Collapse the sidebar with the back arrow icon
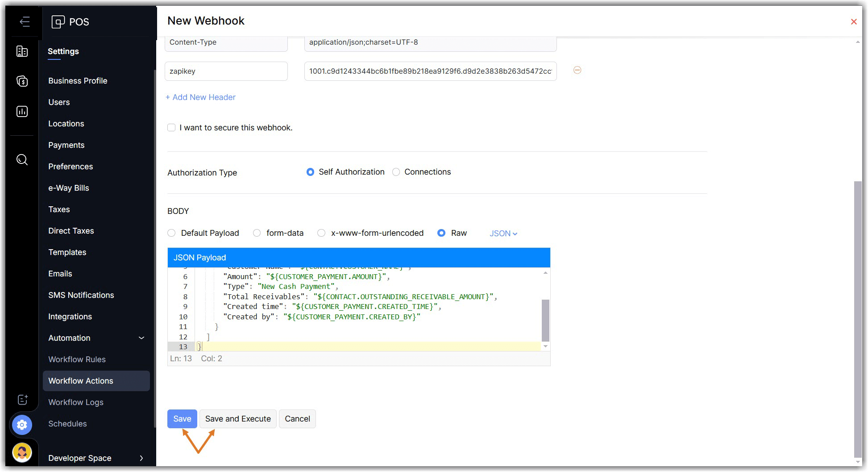868x472 pixels. (x=25, y=21)
